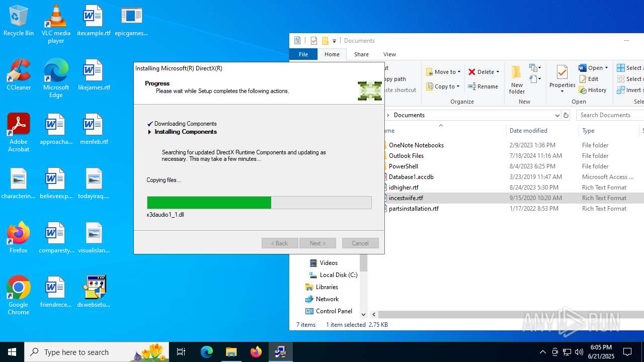This screenshot has height=362, width=644.
Task: Click the taskbar clock showing 6:05 PM
Action: [x=602, y=352]
